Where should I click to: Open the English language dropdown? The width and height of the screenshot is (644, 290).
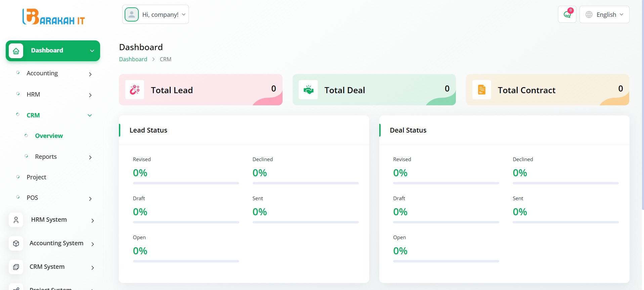tap(604, 14)
